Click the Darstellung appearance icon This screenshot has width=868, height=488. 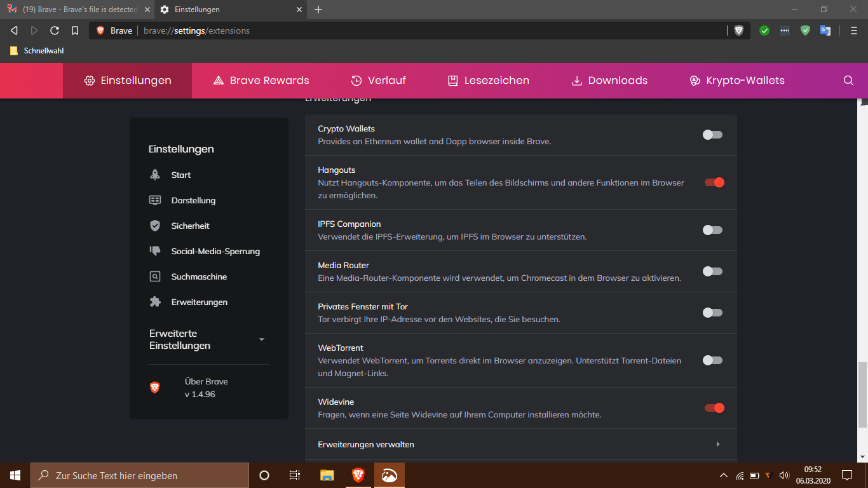155,200
